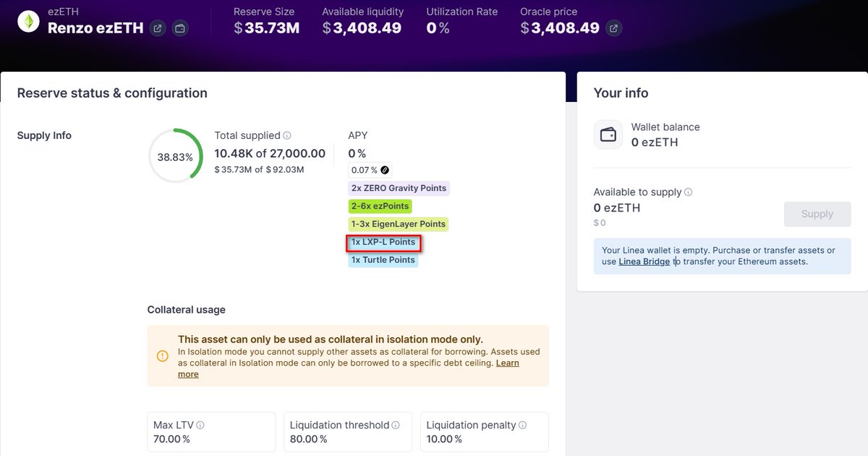The image size is (868, 456).
Task: Click the 2-6x ezPoints badge
Action: click(x=380, y=206)
